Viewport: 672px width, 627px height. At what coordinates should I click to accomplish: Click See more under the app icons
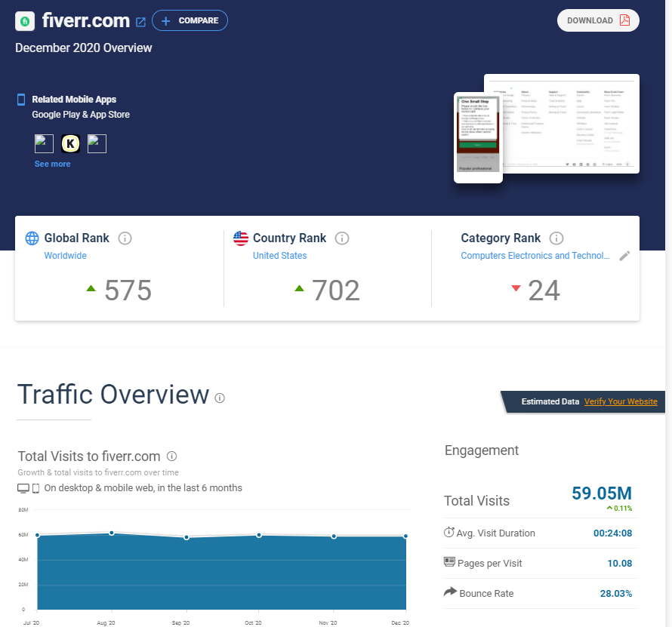52,164
